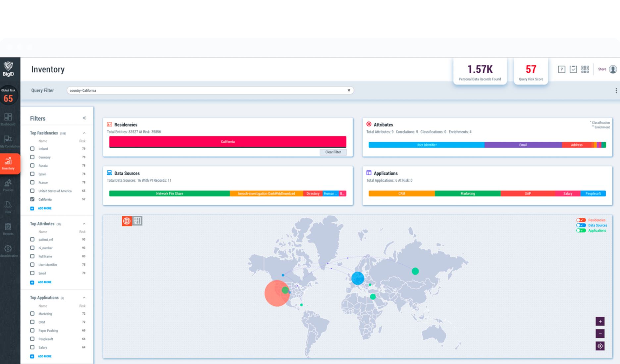620x364 pixels.
Task: Click the map zoom-in control
Action: (600, 321)
